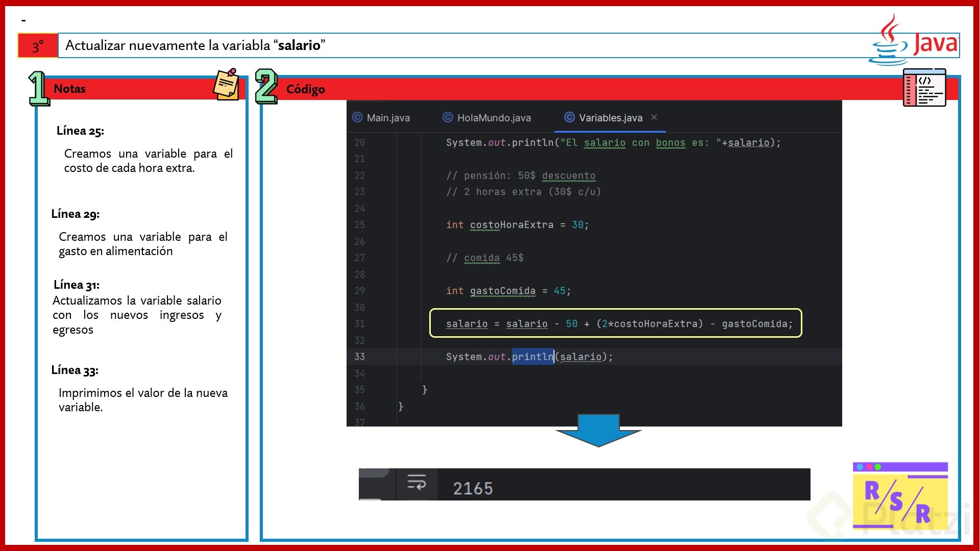This screenshot has height=551, width=980.
Task: Click the soft-wrap icon in console output
Action: coord(416,482)
